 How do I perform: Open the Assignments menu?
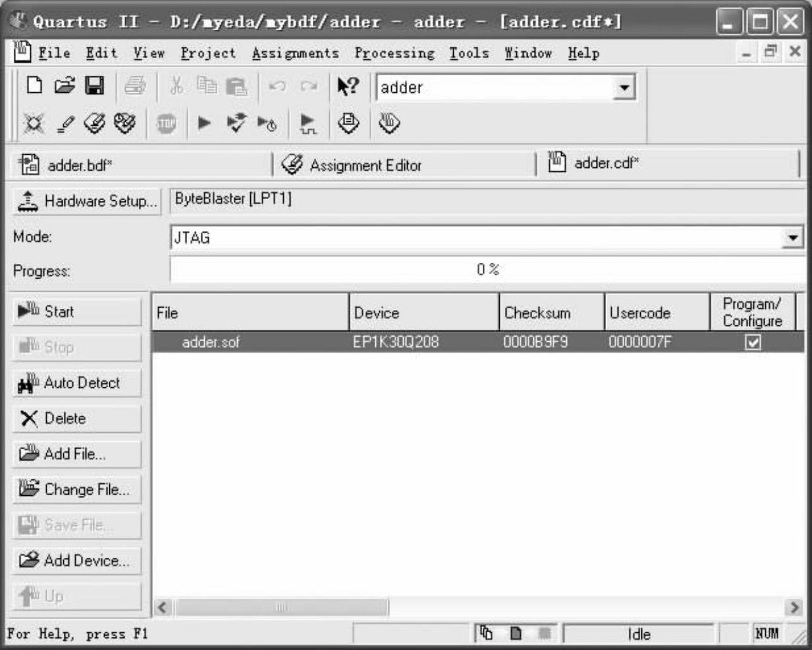click(x=295, y=53)
